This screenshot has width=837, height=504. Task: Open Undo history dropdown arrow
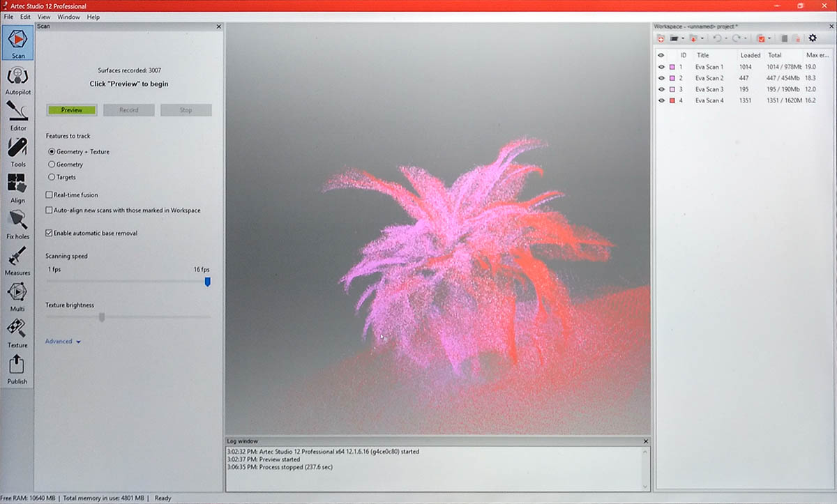725,38
